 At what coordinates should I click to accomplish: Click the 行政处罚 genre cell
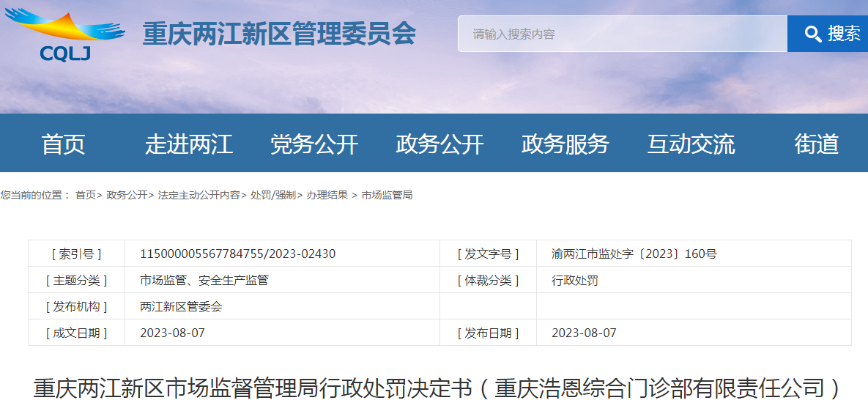(575, 281)
